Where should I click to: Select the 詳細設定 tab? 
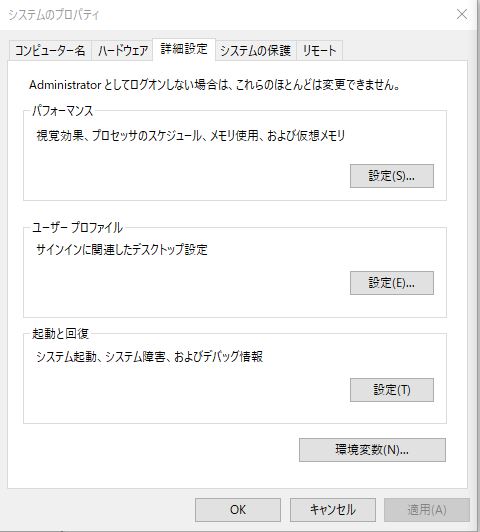[x=184, y=50]
